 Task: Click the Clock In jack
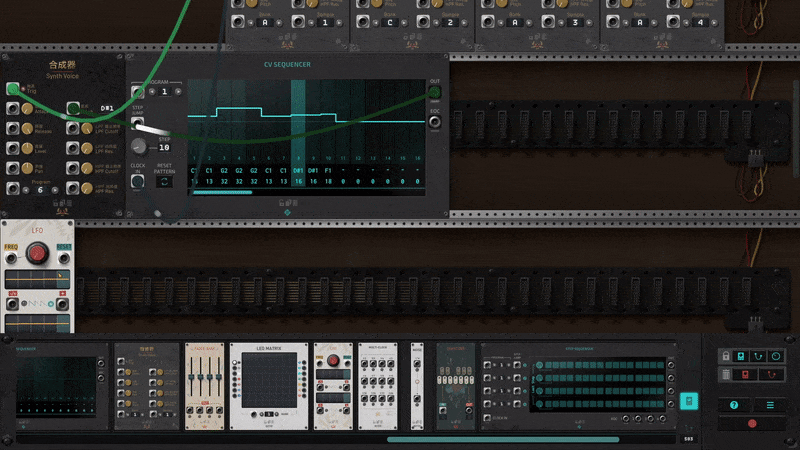tap(138, 181)
